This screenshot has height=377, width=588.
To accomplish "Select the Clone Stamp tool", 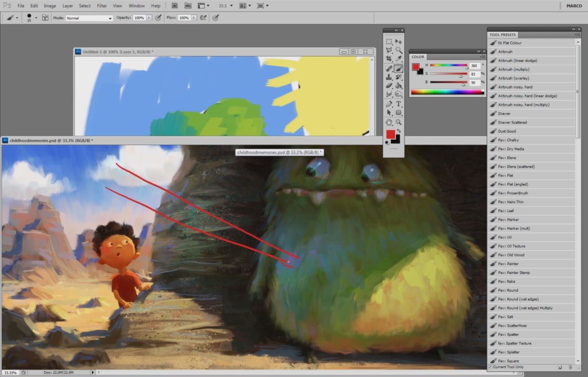I will pos(389,77).
